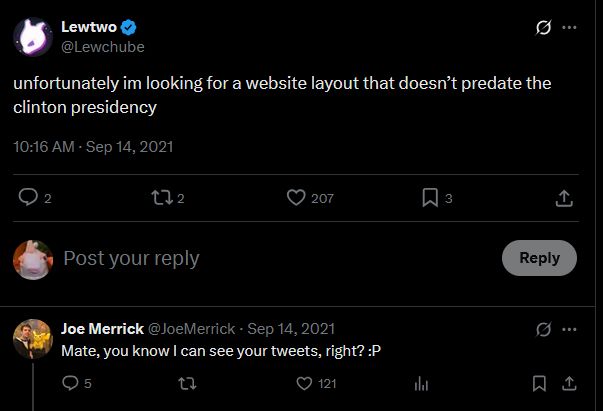The height and width of the screenshot is (411, 603).
Task: Open Lewtwo's profile picture
Action: (x=33, y=37)
